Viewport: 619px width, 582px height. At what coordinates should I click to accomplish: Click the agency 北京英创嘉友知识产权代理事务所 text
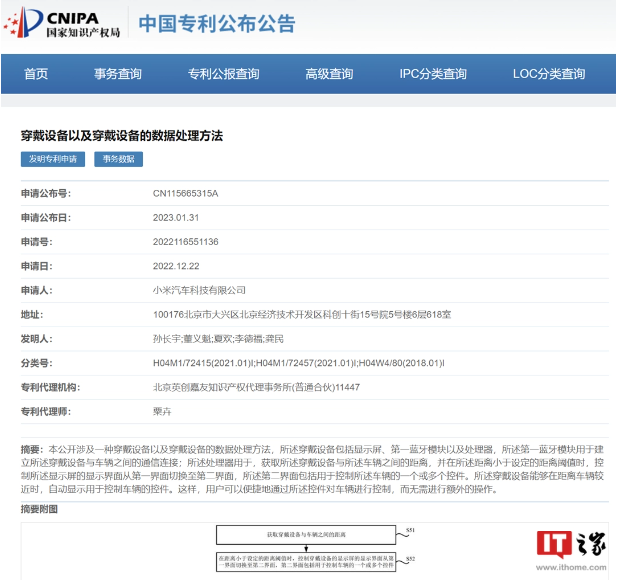255,387
